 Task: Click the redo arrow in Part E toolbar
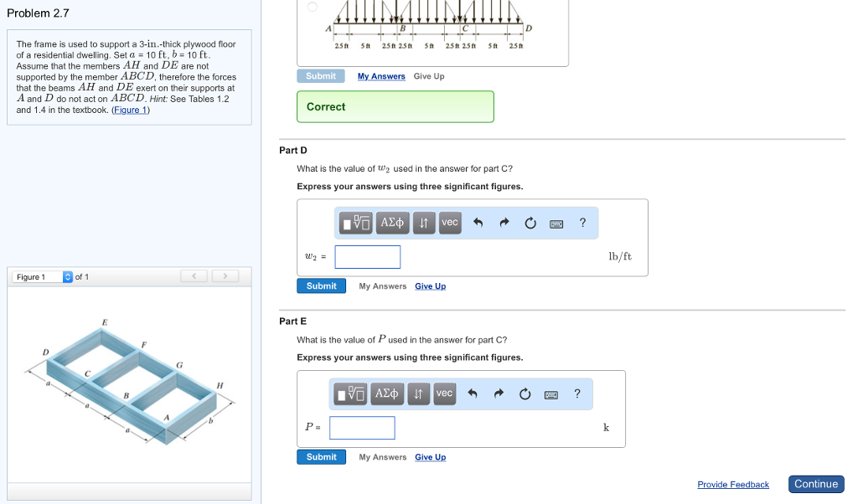tap(499, 393)
